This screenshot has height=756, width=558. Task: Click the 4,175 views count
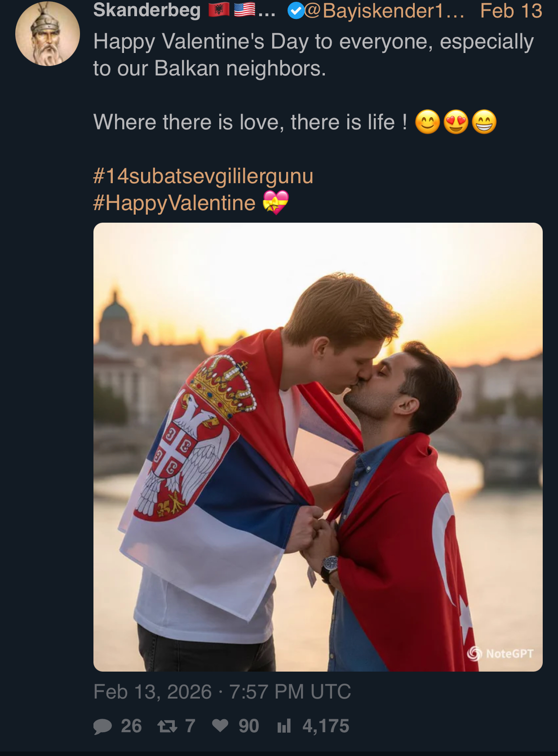tap(326, 726)
